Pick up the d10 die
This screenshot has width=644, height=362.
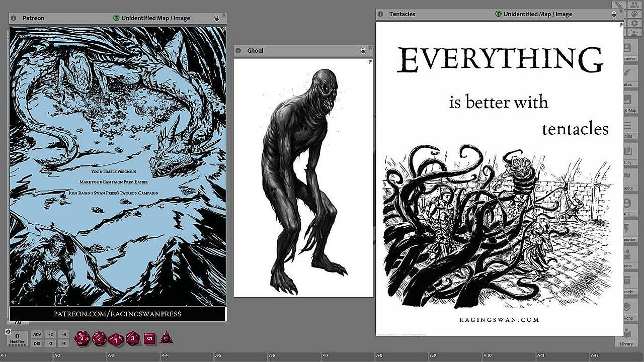(x=116, y=338)
